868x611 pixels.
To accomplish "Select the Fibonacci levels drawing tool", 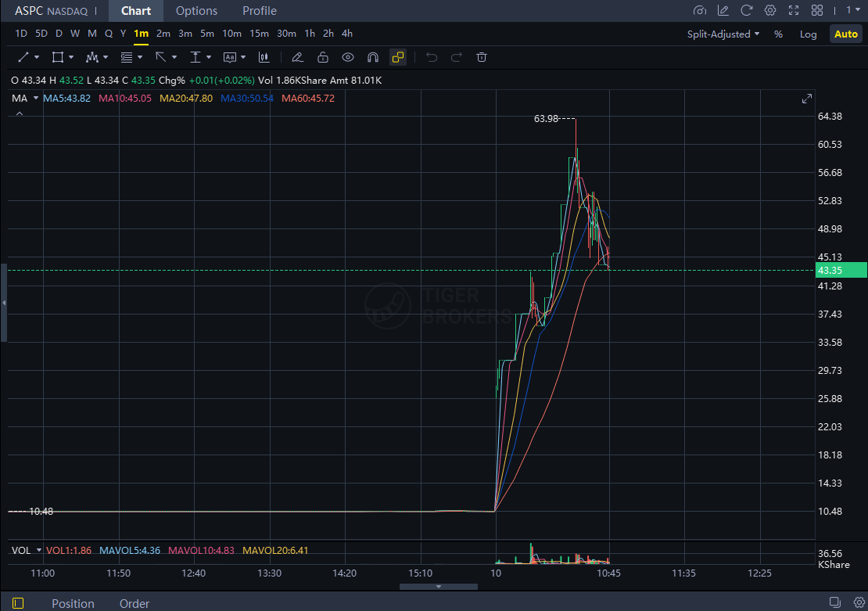I will click(x=127, y=57).
